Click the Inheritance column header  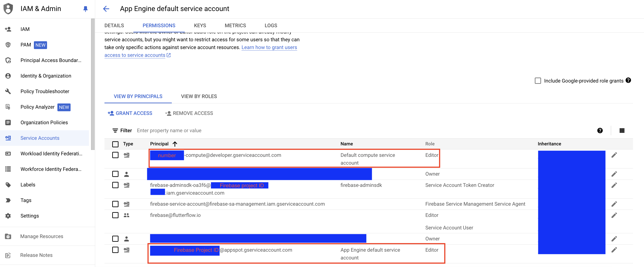click(549, 144)
